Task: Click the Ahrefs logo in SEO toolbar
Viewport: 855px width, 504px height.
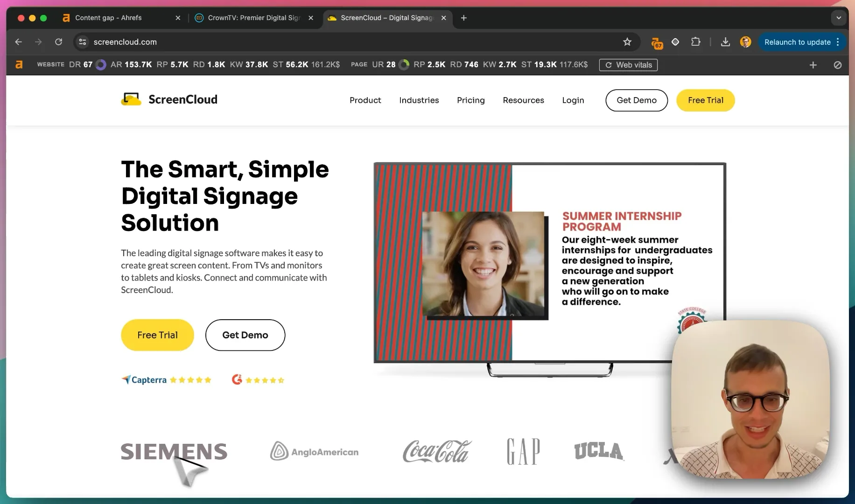Action: tap(19, 65)
